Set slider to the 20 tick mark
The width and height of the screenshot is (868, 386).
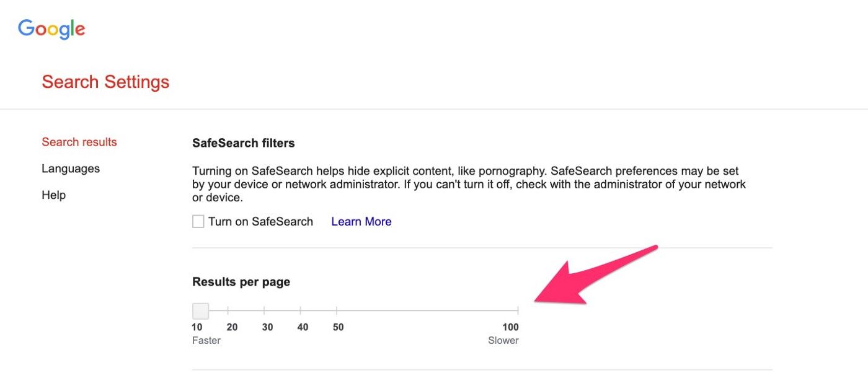click(x=228, y=310)
